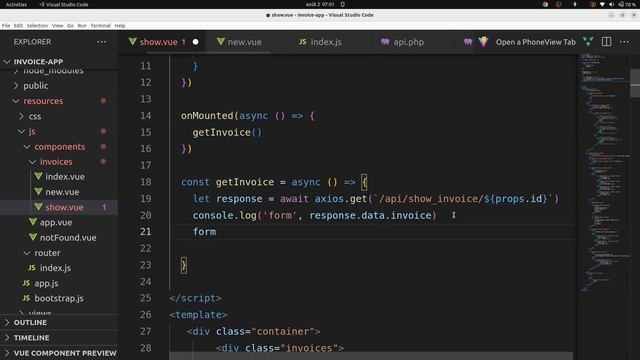Viewport: 640px width, 360px height.
Task: Open the File menu
Action: [6, 26]
